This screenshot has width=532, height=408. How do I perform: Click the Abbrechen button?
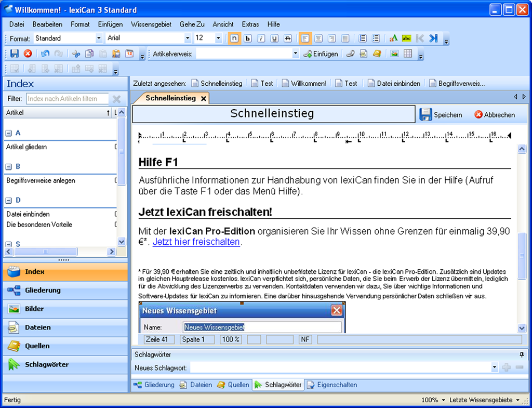pos(495,115)
